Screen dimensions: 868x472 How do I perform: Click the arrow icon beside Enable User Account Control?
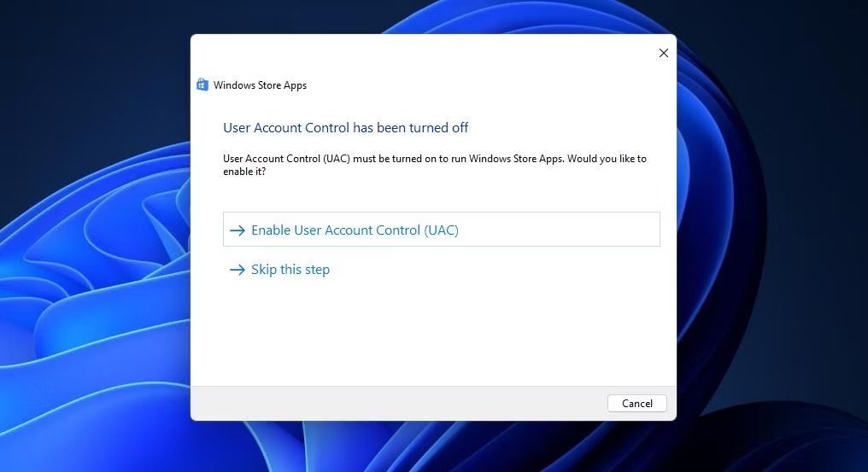(238, 230)
